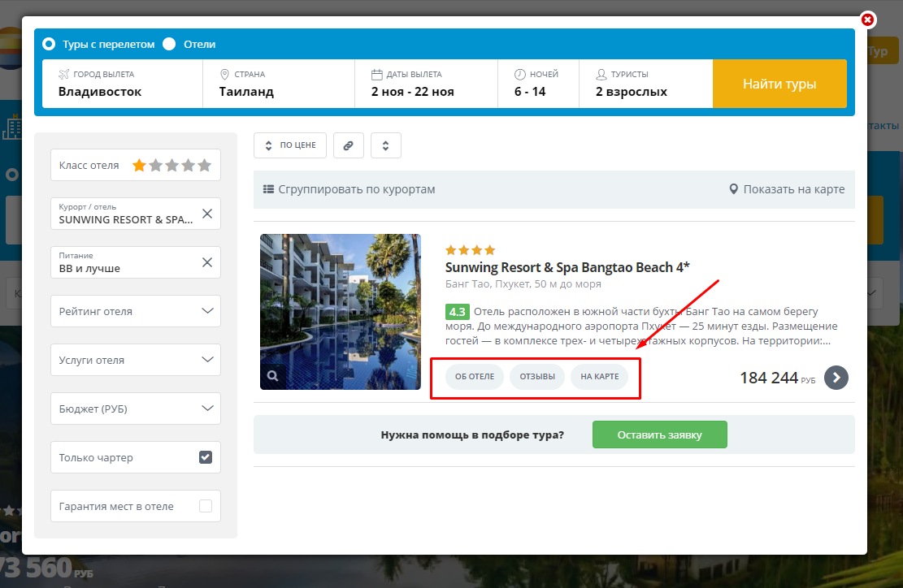This screenshot has width=903, height=588.
Task: Click the location text 'Банг Тао, Пхукет, 50 м до моря'
Action: click(x=523, y=284)
